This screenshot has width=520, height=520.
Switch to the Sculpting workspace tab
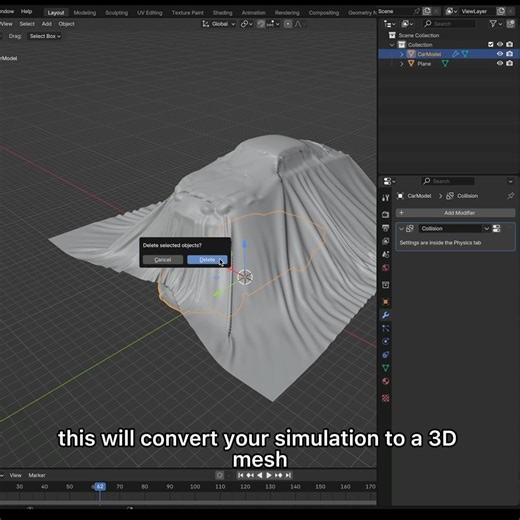click(117, 13)
